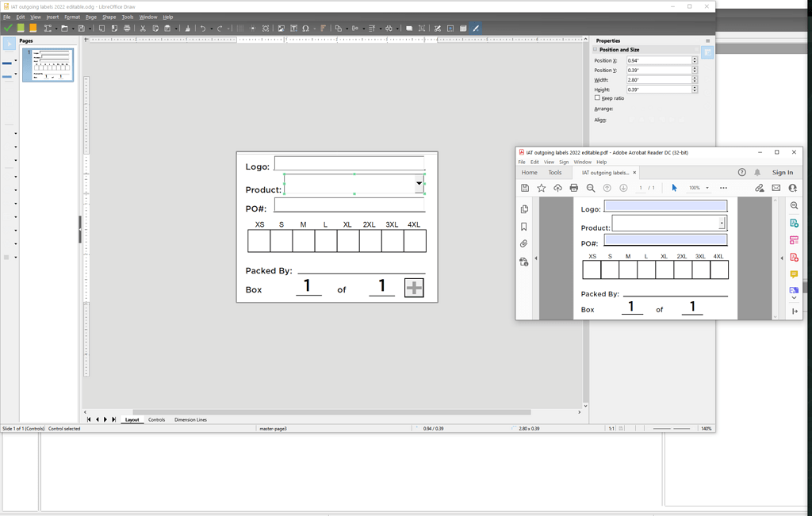
Task: Click the Sign In button in Acrobat
Action: point(782,172)
